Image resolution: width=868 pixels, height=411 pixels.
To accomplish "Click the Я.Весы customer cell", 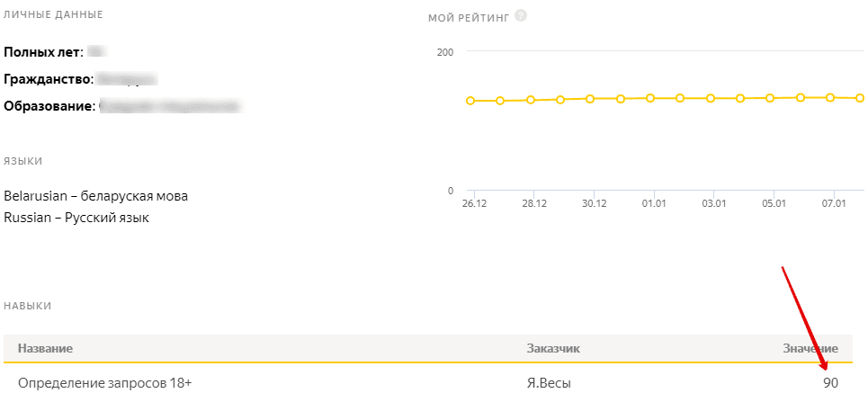I will pos(549,383).
